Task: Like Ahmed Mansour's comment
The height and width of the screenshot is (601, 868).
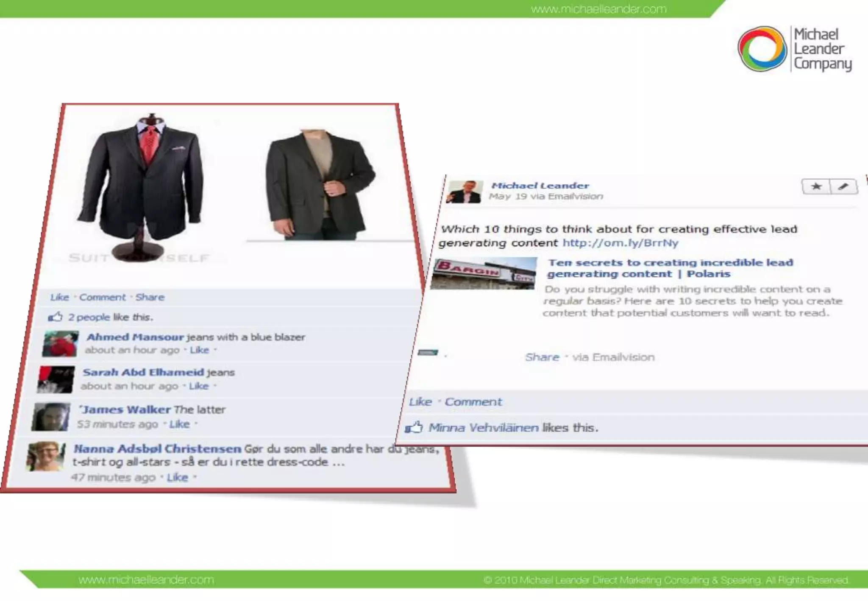Action: 199,350
